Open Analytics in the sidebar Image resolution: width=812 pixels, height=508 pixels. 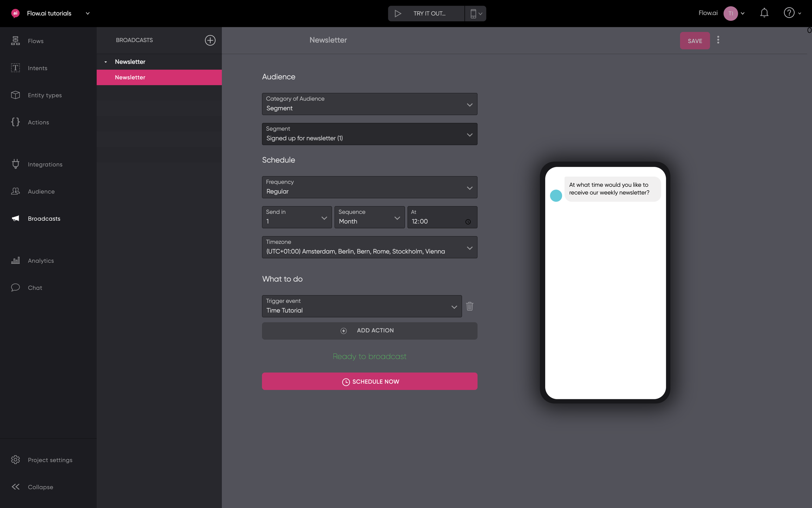pyautogui.click(x=41, y=261)
